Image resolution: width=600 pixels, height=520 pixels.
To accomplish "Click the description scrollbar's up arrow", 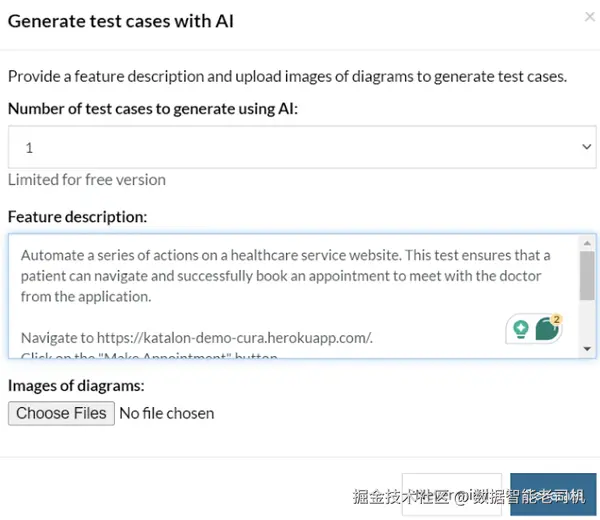I will pyautogui.click(x=588, y=243).
